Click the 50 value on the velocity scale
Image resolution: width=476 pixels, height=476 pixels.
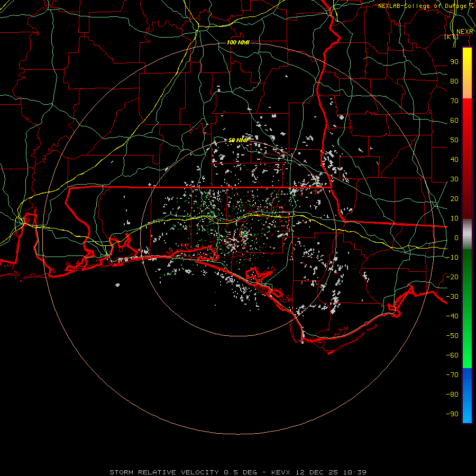454,140
